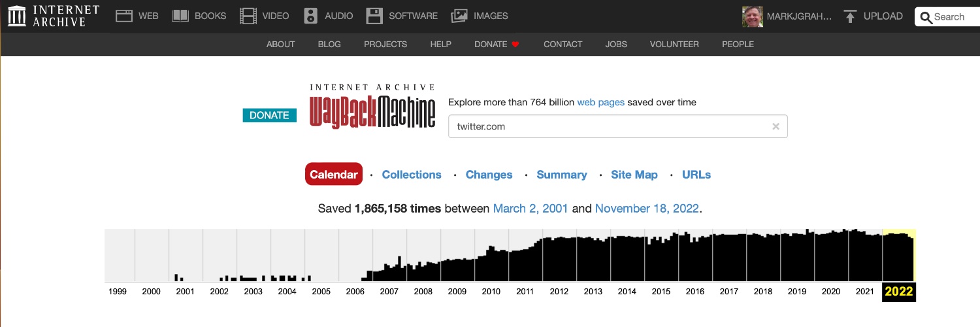Viewport: 980px width, 327px height.
Task: Select year 2018 on the timeline
Action: [763, 292]
